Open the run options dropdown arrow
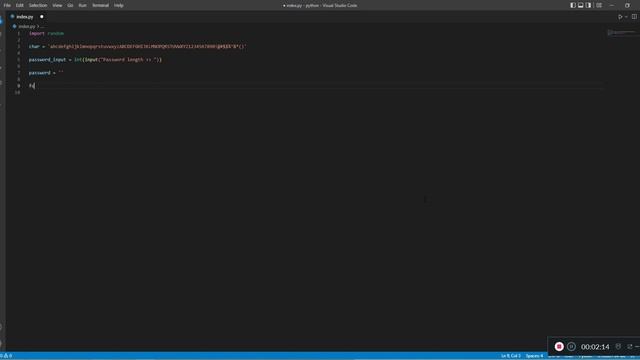The image size is (640, 360). pos(626,17)
